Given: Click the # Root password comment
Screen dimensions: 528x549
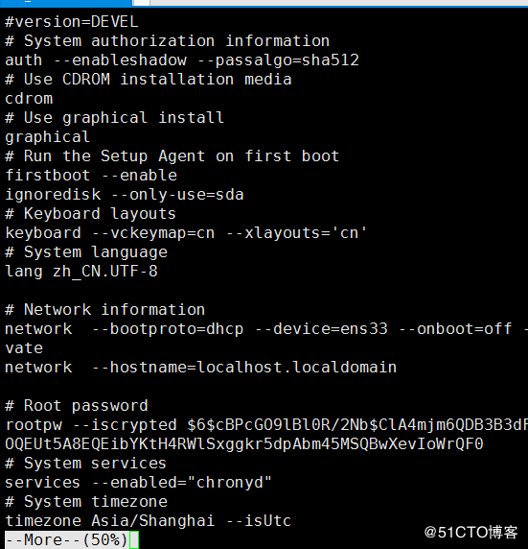Looking at the screenshot, I should point(77,406).
